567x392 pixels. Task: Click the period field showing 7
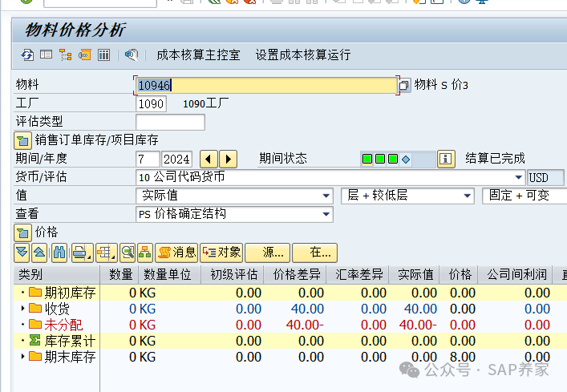148,159
